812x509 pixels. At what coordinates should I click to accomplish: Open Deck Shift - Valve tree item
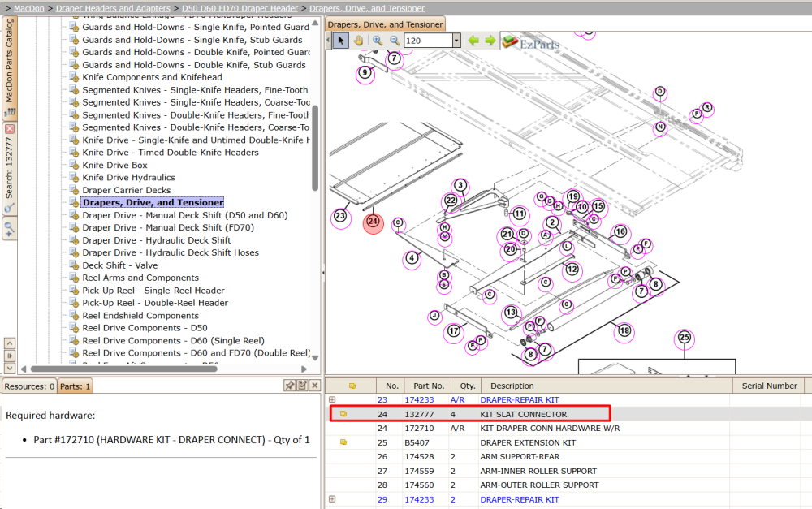(x=119, y=265)
